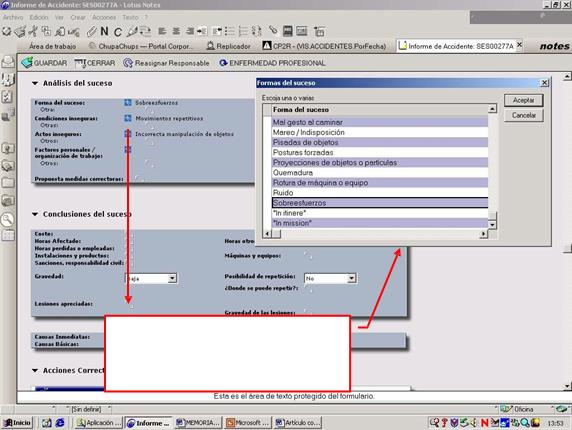Open the Archivo menu
Image resolution: width=572 pixels, height=430 pixels.
click(x=13, y=17)
